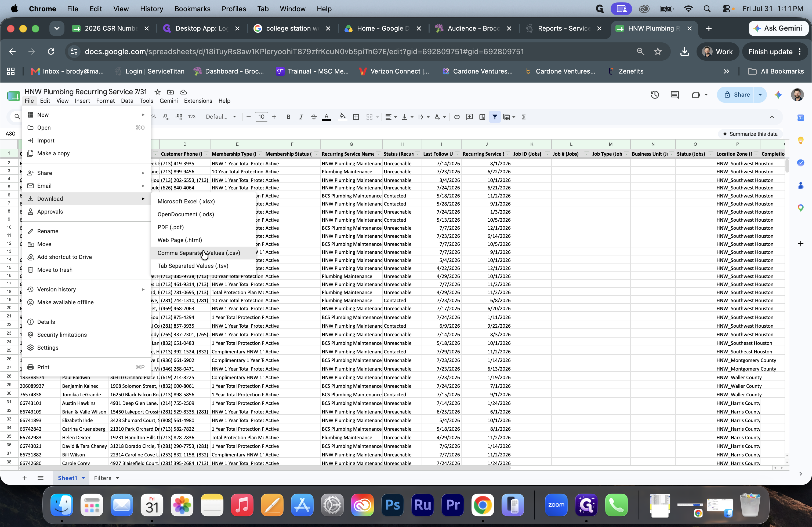Open vertical align dropdown
The width and height of the screenshot is (812, 527).
pyautogui.click(x=407, y=117)
